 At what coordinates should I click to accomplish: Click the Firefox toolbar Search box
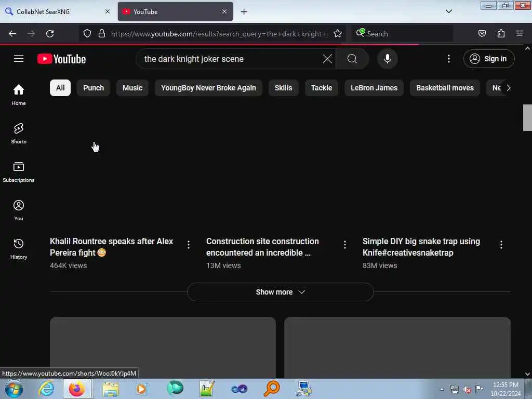click(x=403, y=34)
